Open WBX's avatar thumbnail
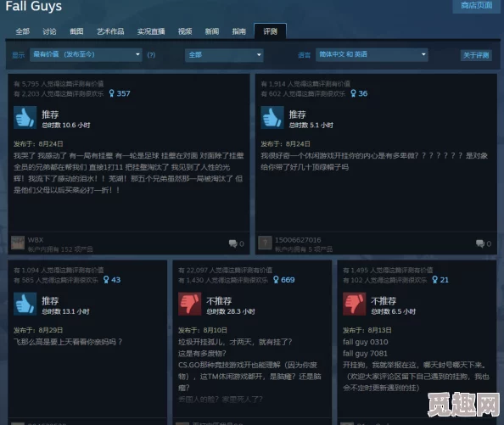 (x=18, y=243)
